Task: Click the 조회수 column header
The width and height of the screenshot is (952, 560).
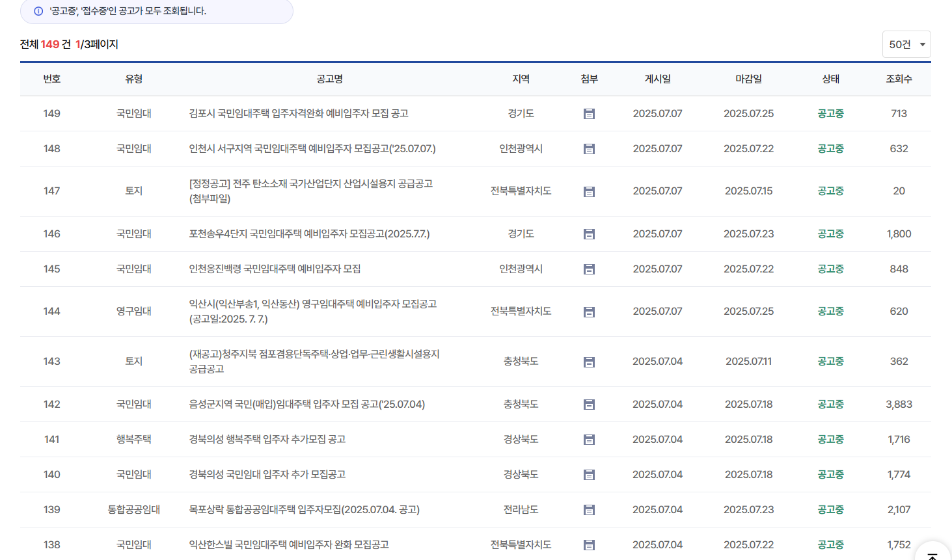Action: coord(899,79)
